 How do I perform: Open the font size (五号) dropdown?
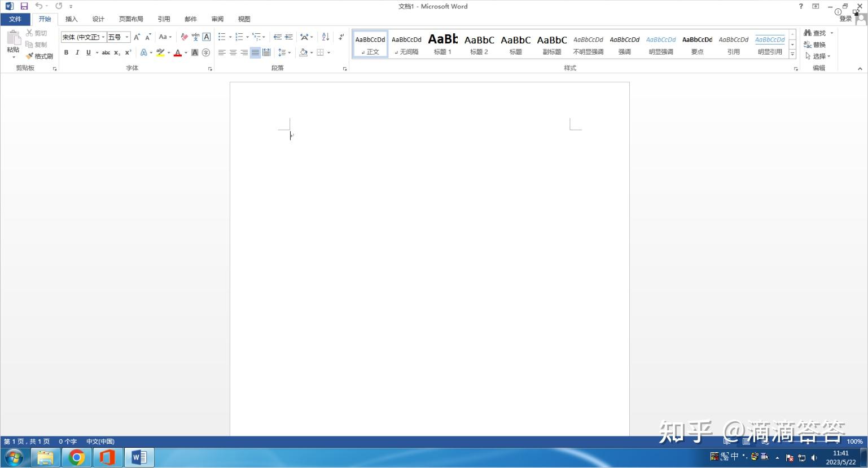pyautogui.click(x=126, y=37)
